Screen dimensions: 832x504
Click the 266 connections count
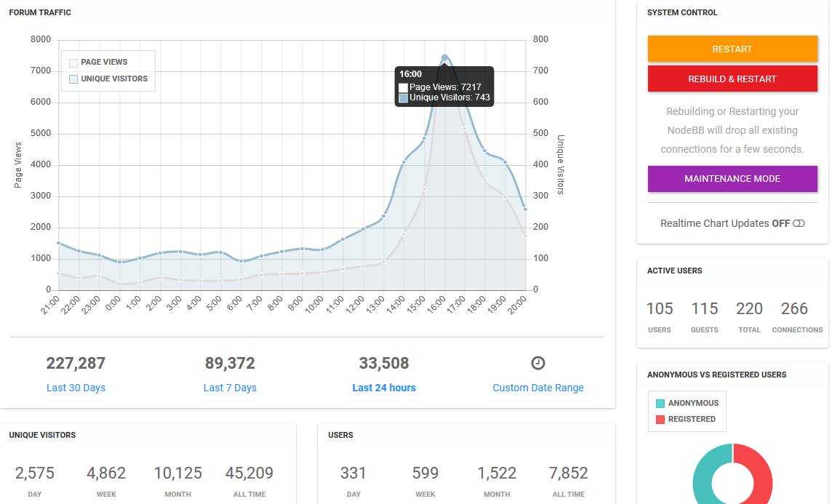[x=794, y=309]
